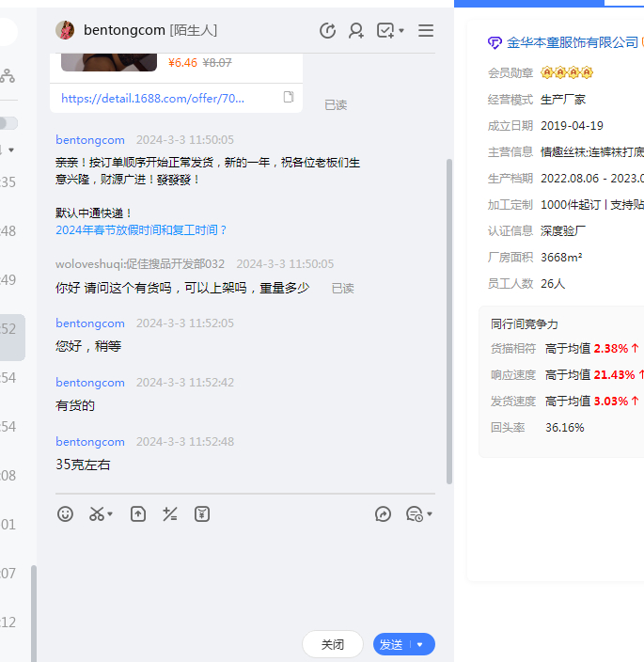This screenshot has height=662, width=644.
Task: Open the conversation ending :48 in list
Action: point(11,231)
